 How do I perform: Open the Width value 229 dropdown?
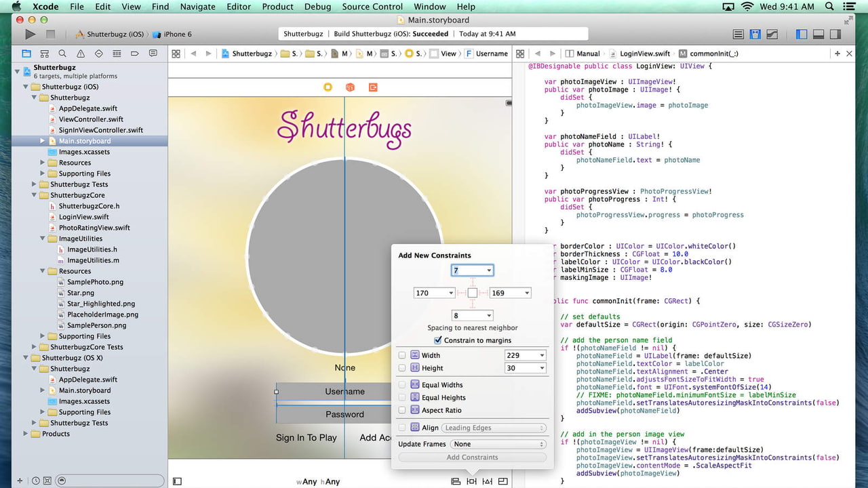click(542, 355)
